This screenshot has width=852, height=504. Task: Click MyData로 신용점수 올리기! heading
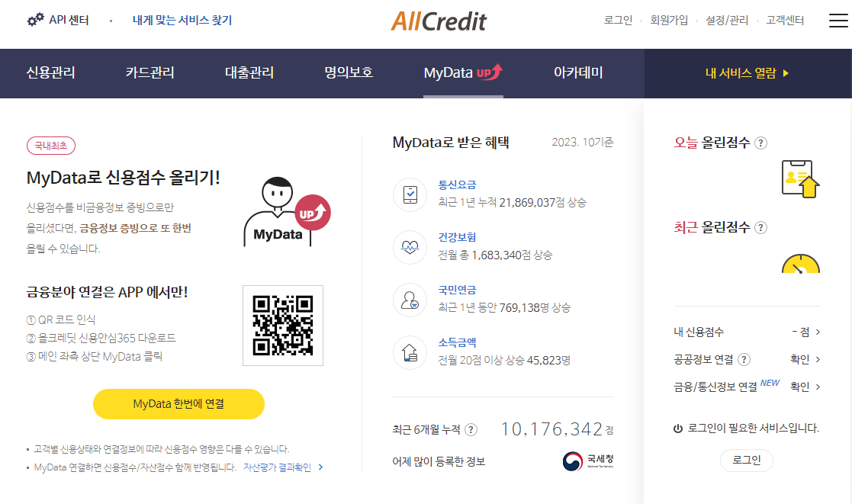(x=124, y=178)
